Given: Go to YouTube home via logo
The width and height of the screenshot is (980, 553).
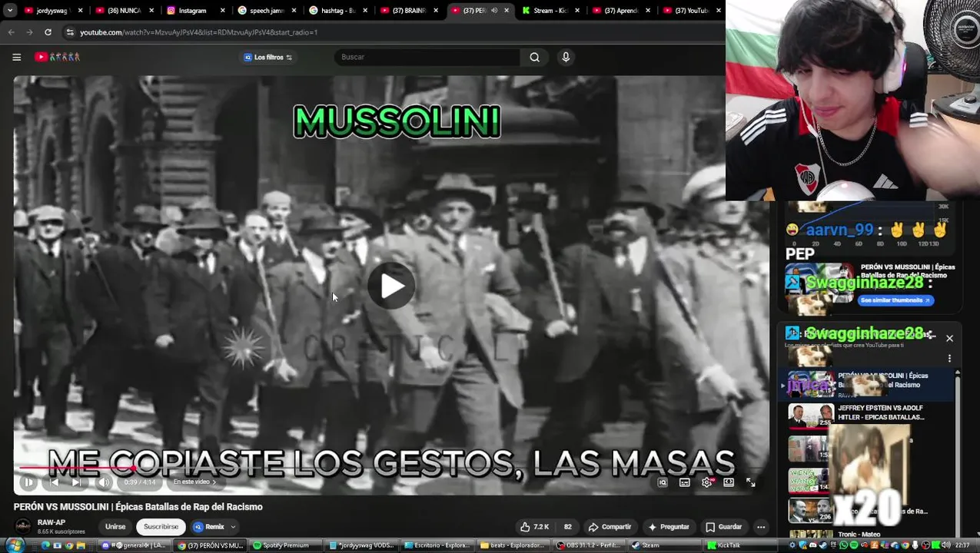Looking at the screenshot, I should pyautogui.click(x=58, y=57).
